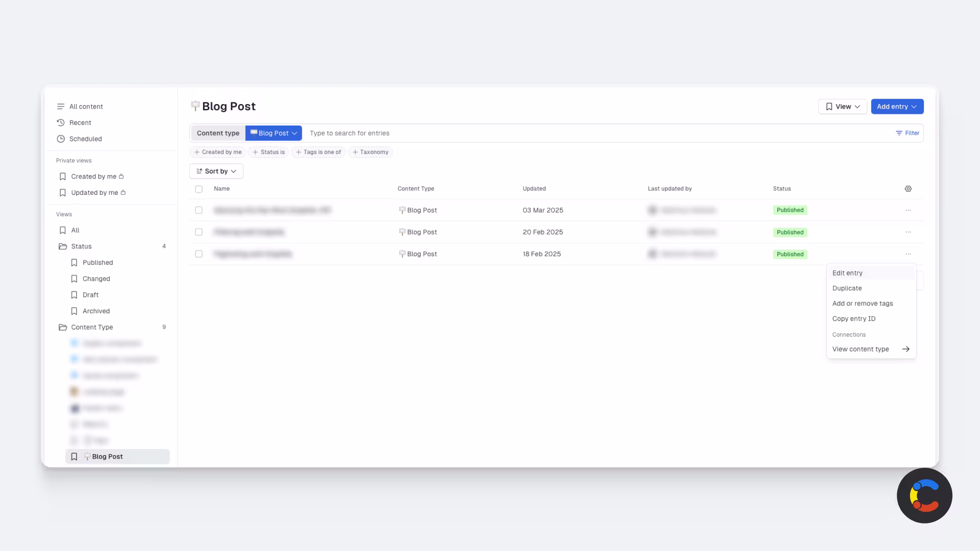Open actions menu for the 20 Feb 2025 entry

[908, 232]
